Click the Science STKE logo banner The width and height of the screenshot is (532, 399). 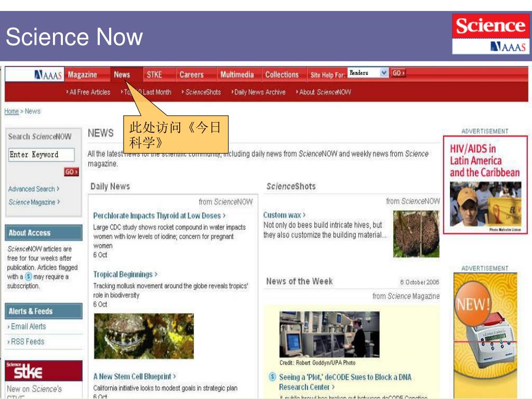(44, 371)
